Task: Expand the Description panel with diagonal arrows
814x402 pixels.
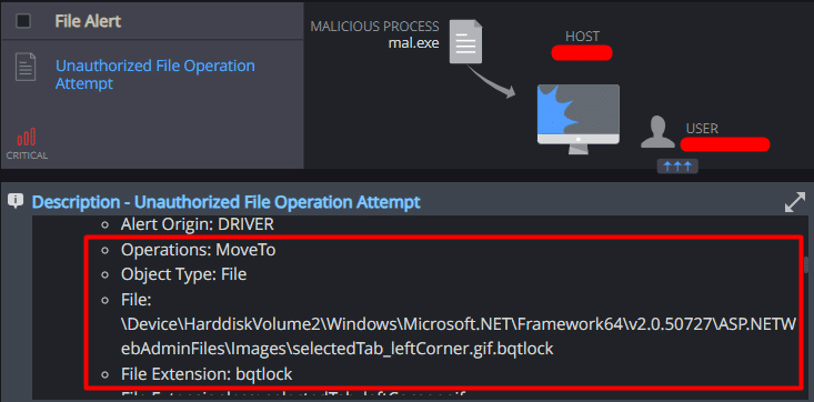Action: pos(794,202)
